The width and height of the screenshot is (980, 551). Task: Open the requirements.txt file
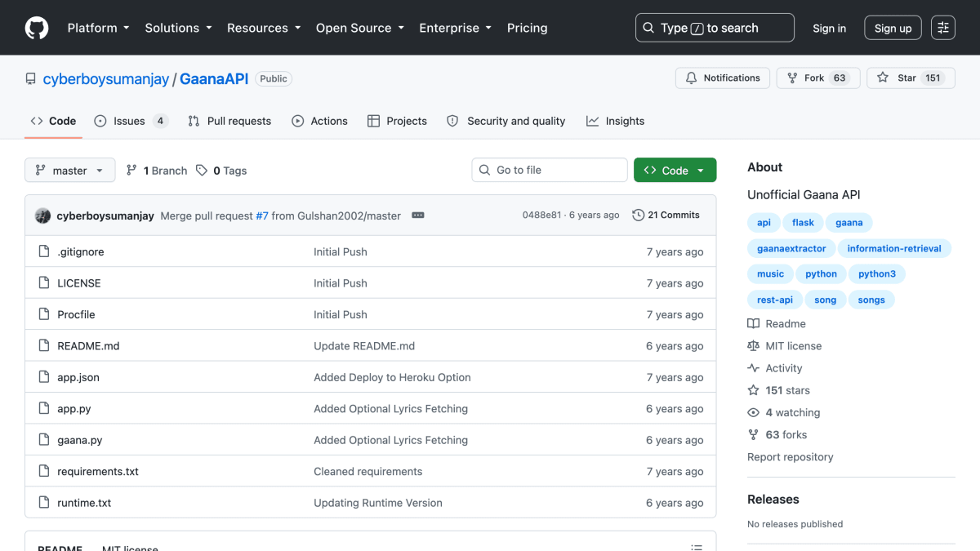[x=98, y=472]
